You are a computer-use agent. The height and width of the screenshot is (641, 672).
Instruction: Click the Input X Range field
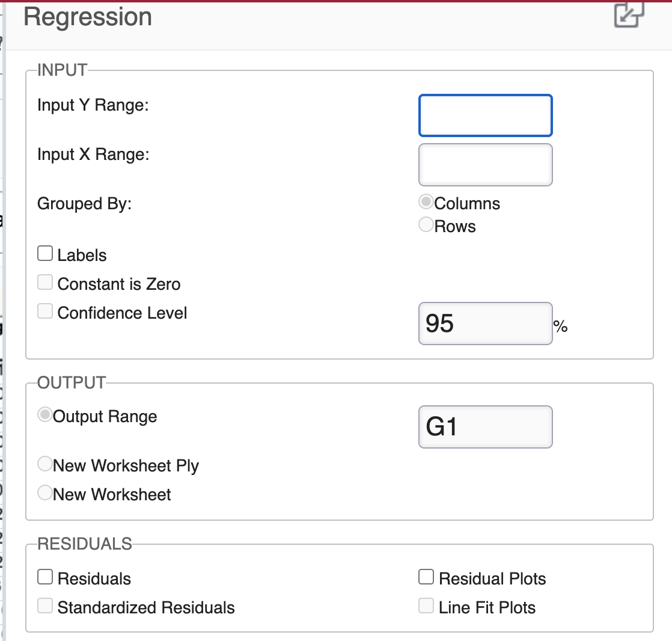(x=485, y=165)
